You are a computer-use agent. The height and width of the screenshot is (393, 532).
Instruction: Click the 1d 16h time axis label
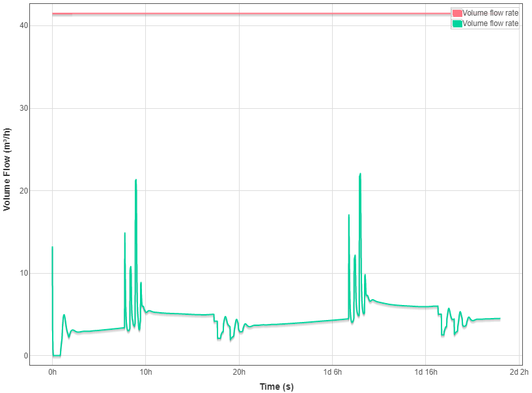[x=426, y=372]
